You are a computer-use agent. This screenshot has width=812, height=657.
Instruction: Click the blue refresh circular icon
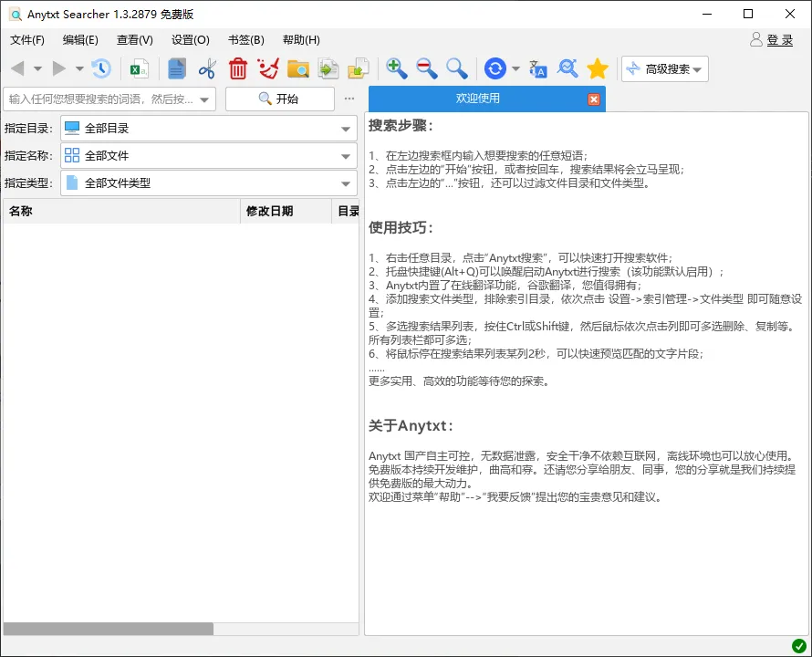tap(495, 68)
